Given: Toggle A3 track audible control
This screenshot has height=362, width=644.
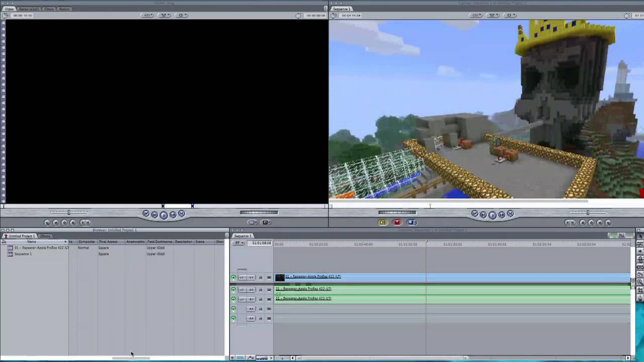Looking at the screenshot, I should tap(233, 309).
